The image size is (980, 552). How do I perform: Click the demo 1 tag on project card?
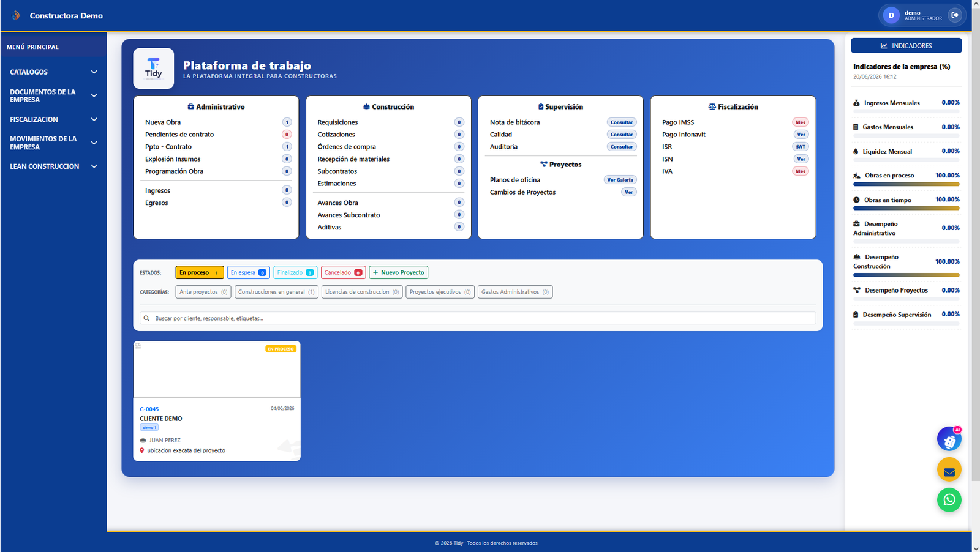pyautogui.click(x=149, y=428)
